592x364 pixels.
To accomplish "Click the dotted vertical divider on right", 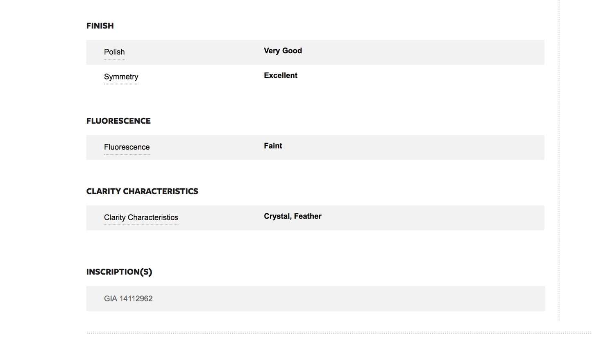I will (x=558, y=160).
